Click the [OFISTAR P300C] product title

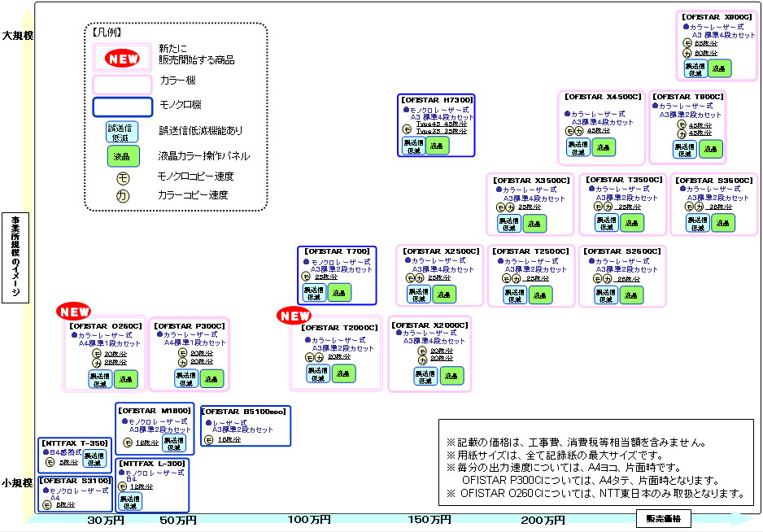click(190, 325)
